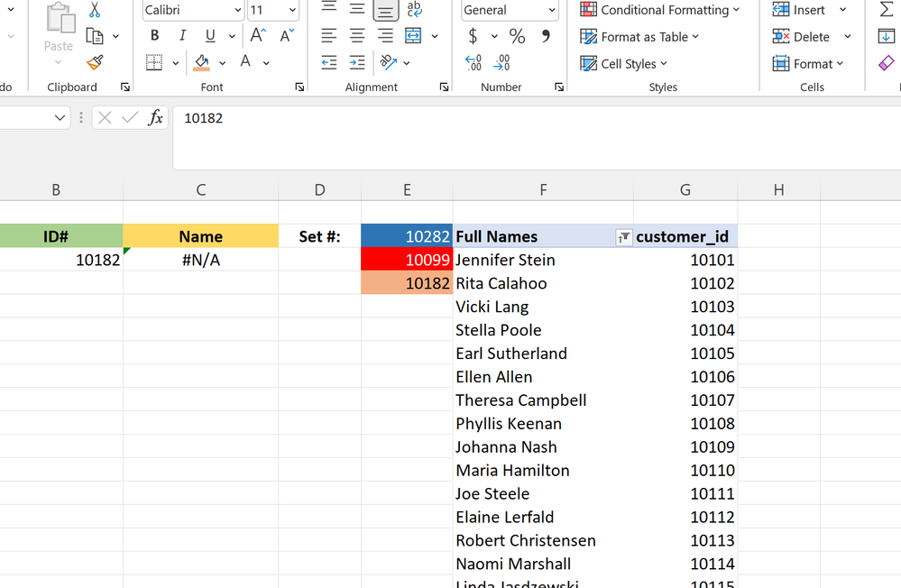This screenshot has width=901, height=588.
Task: Apply accounting dollar format
Action: (x=473, y=36)
